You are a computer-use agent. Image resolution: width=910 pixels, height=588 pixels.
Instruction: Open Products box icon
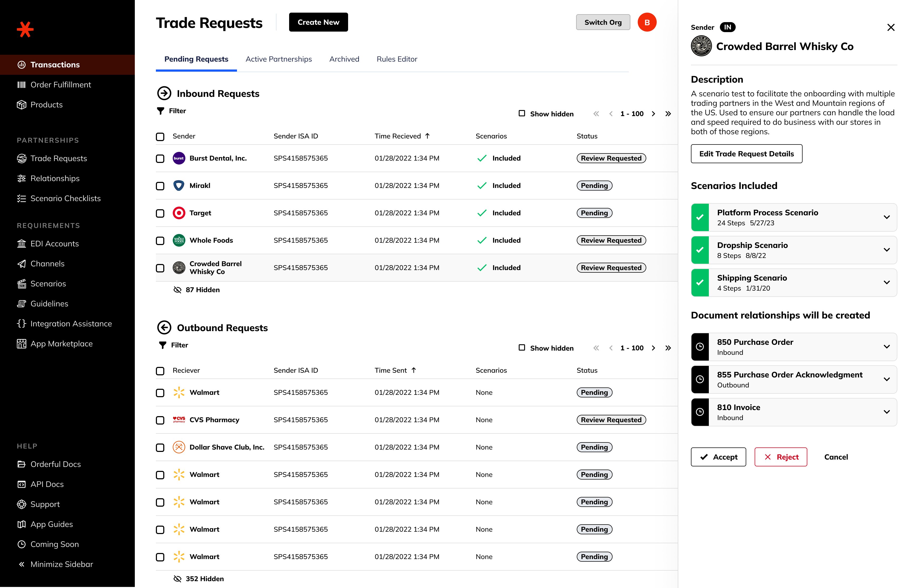coord(22,104)
